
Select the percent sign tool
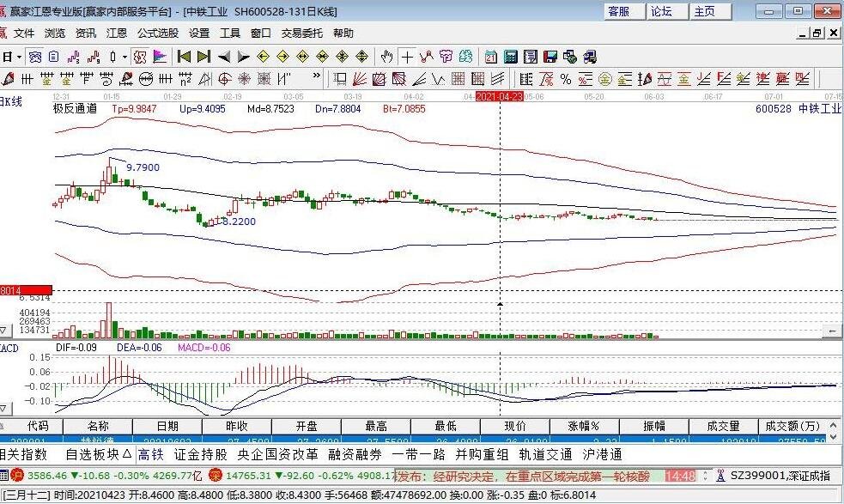(565, 80)
